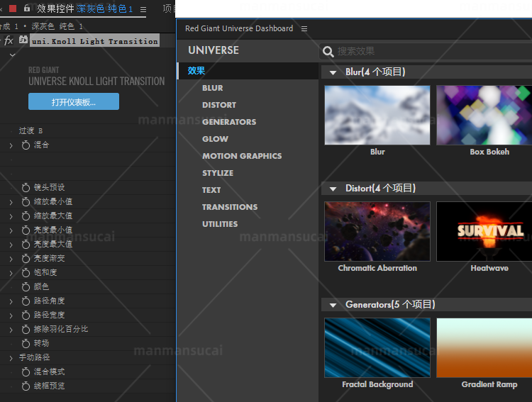Open the TEXT category
This screenshot has width=532, height=402.
[x=211, y=190]
